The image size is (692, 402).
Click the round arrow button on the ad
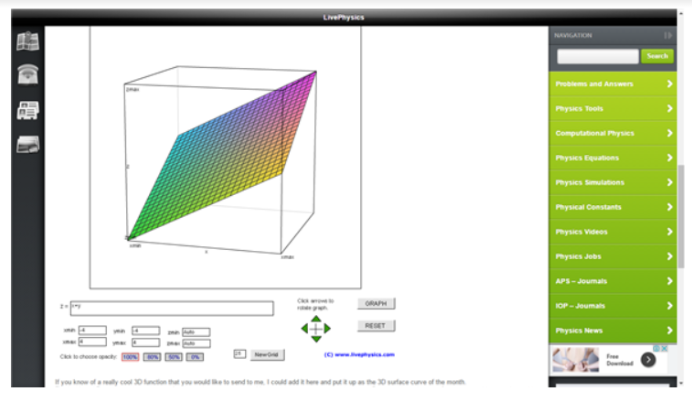[648, 360]
